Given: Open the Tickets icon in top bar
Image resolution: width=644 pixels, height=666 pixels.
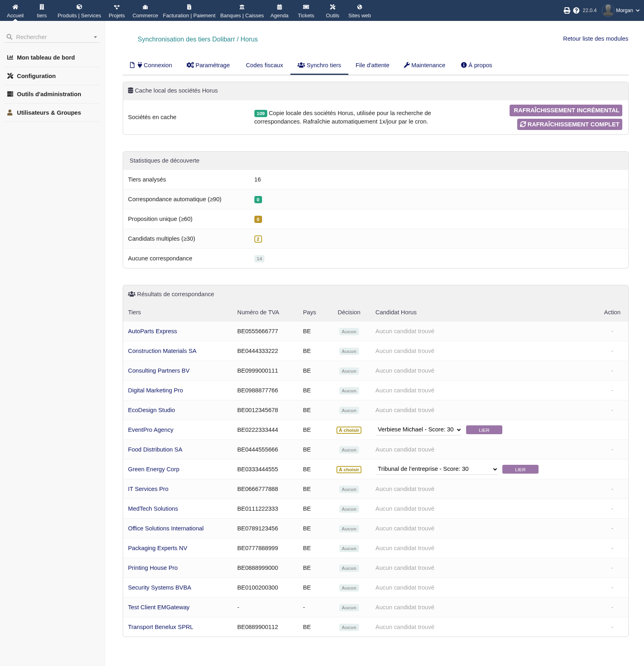Looking at the screenshot, I should coord(306,7).
